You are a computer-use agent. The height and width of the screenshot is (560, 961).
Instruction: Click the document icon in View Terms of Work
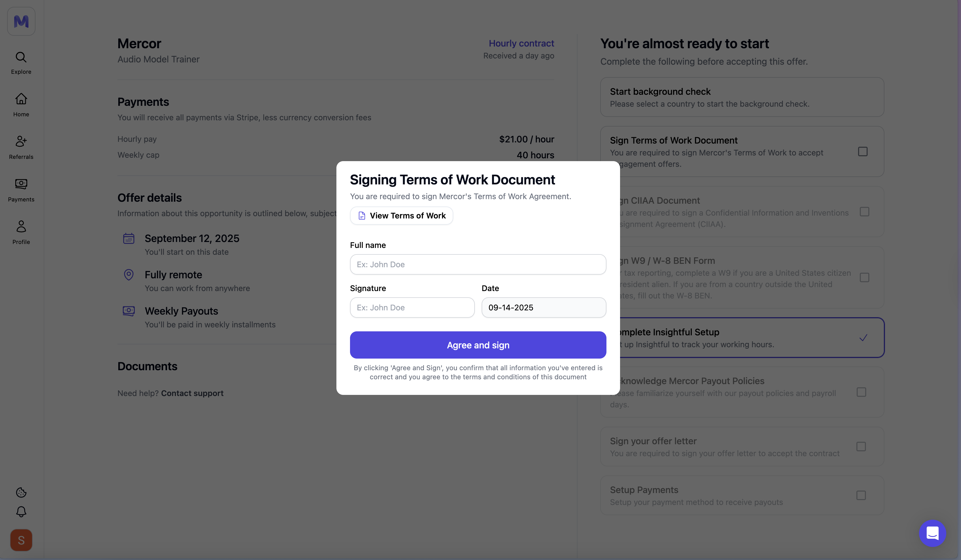(x=362, y=216)
